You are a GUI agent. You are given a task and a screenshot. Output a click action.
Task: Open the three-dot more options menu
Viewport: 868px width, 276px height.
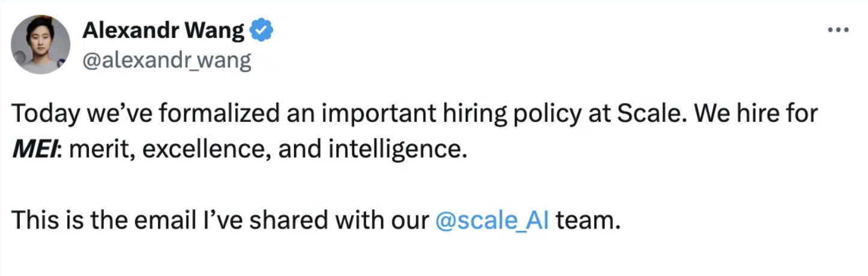click(x=838, y=29)
